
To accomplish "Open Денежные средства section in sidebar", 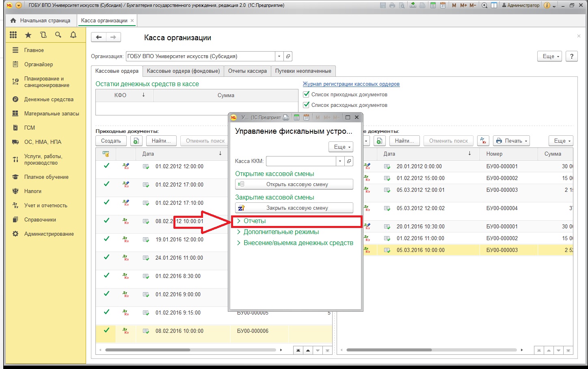I will pyautogui.click(x=49, y=99).
